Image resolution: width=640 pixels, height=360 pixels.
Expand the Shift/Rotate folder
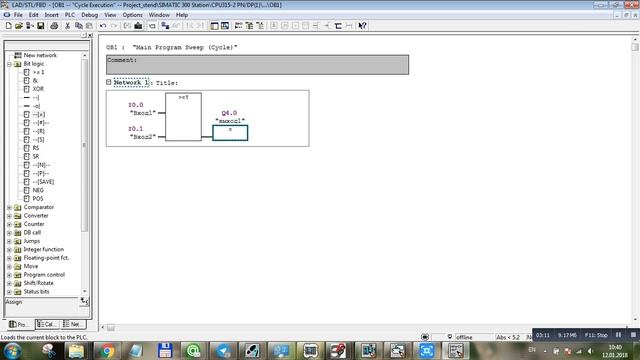pyautogui.click(x=9, y=283)
